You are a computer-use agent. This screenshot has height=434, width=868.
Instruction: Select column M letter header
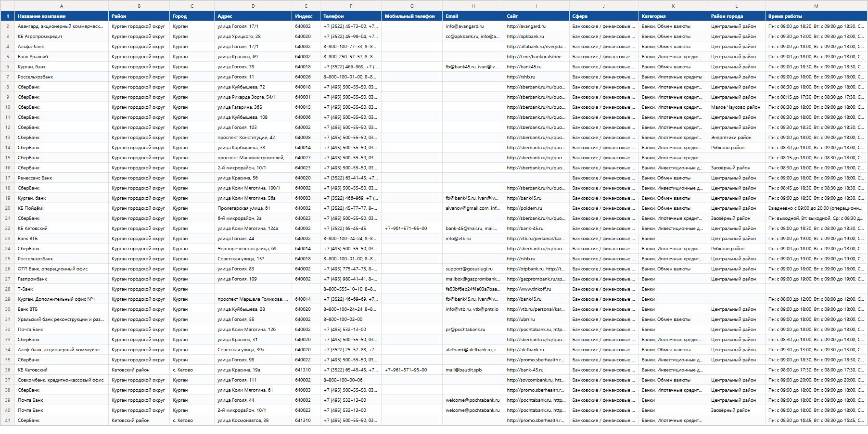(816, 6)
